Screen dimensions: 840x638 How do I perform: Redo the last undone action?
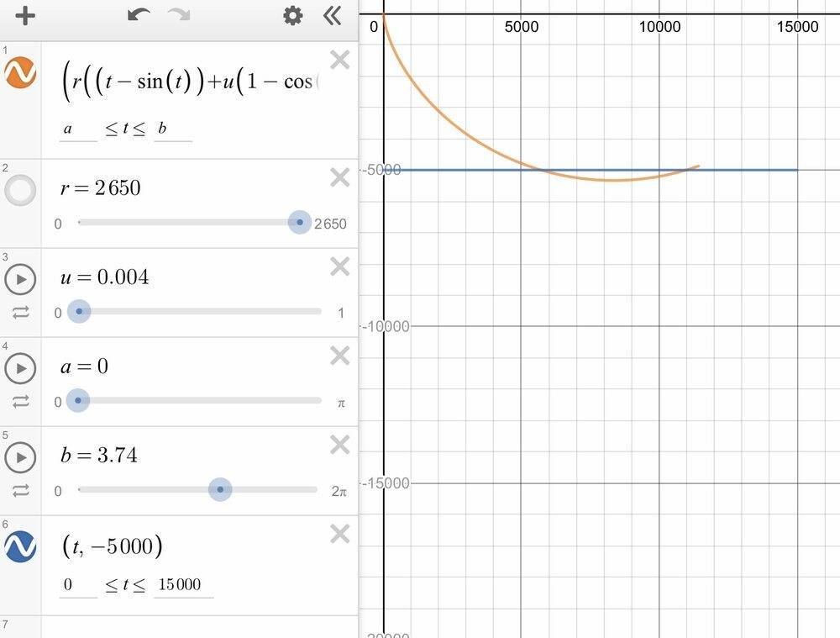(179, 15)
